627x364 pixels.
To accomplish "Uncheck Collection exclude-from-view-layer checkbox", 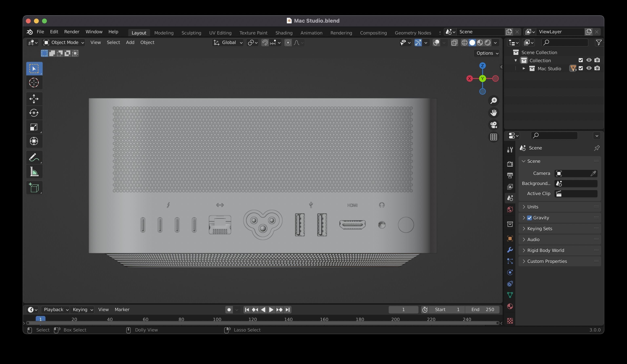I will tap(581, 60).
